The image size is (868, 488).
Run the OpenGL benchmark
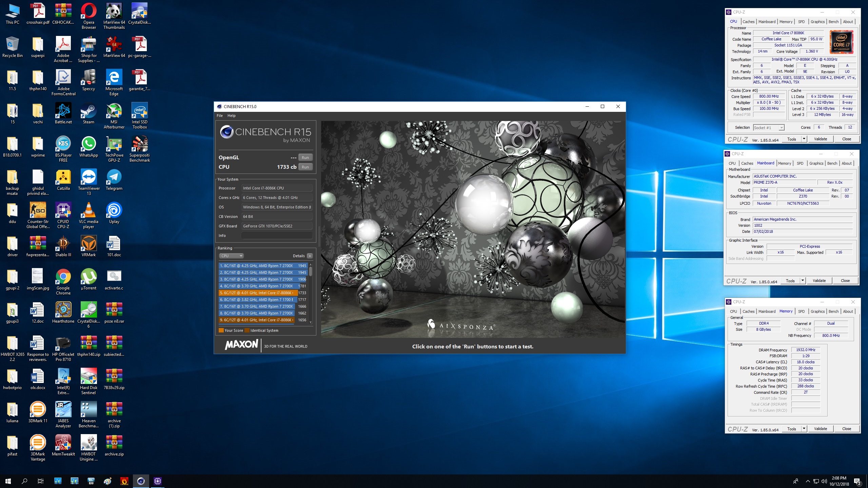[x=305, y=158]
